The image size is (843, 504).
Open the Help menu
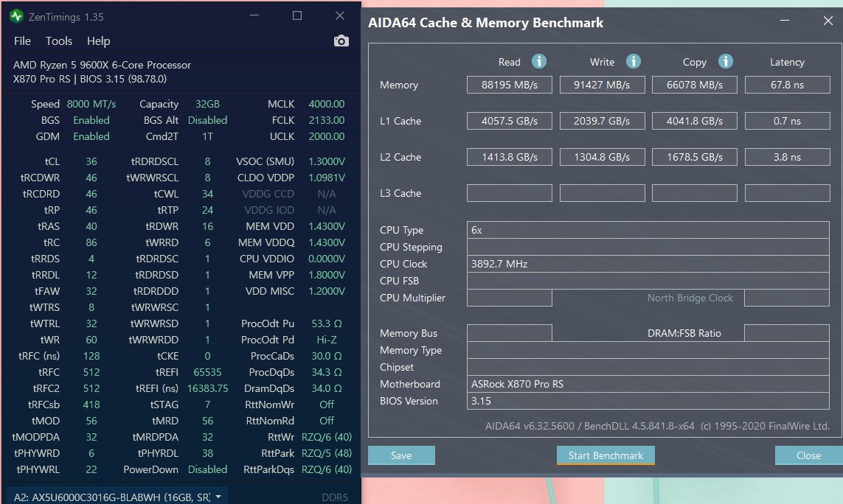point(98,41)
